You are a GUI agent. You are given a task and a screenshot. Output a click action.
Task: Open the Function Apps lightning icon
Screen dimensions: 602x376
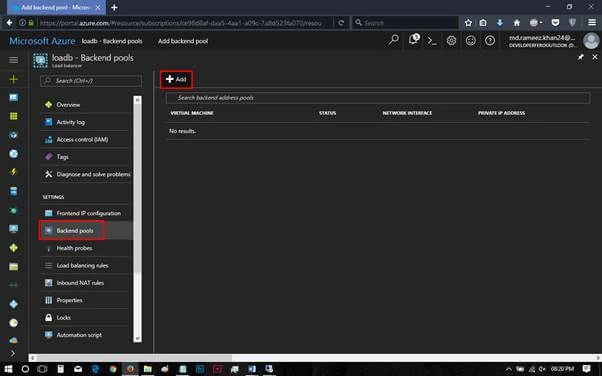(13, 172)
